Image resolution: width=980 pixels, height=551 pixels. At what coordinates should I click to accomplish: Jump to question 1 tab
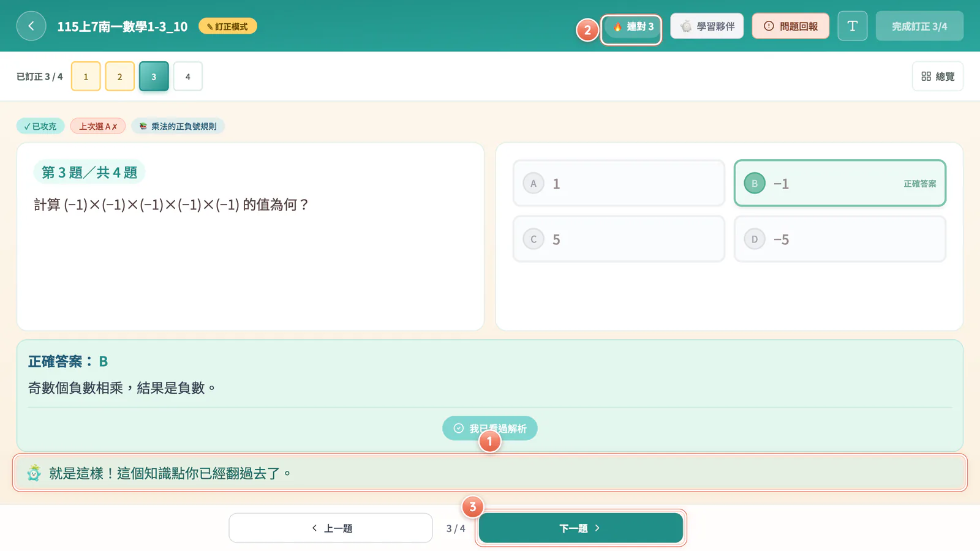coord(86,77)
